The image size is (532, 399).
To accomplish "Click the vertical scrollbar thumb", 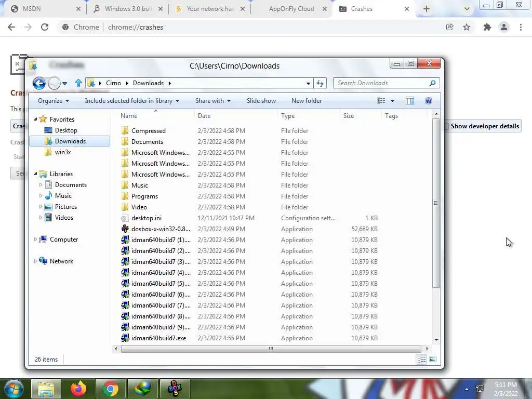I will pos(436,203).
